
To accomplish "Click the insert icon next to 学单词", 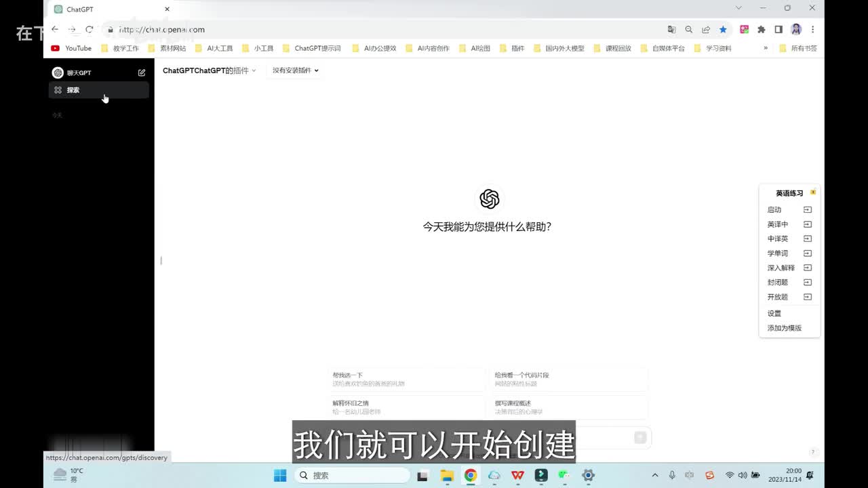I will 807,253.
